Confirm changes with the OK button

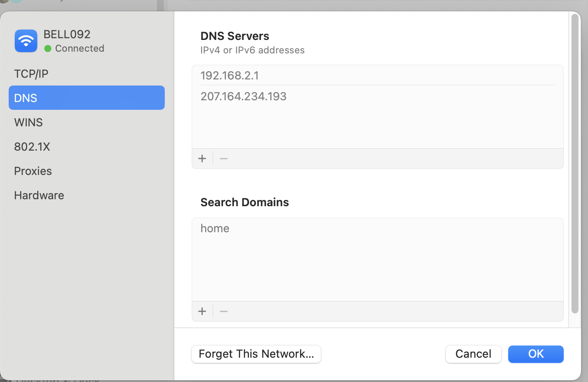tap(536, 354)
